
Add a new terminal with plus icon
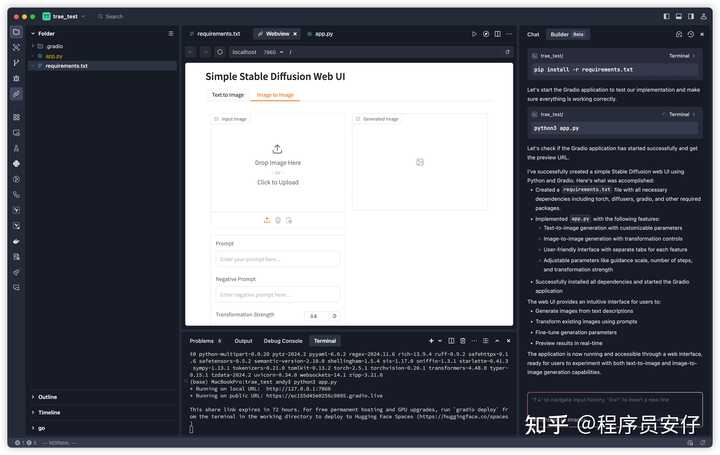[431, 341]
